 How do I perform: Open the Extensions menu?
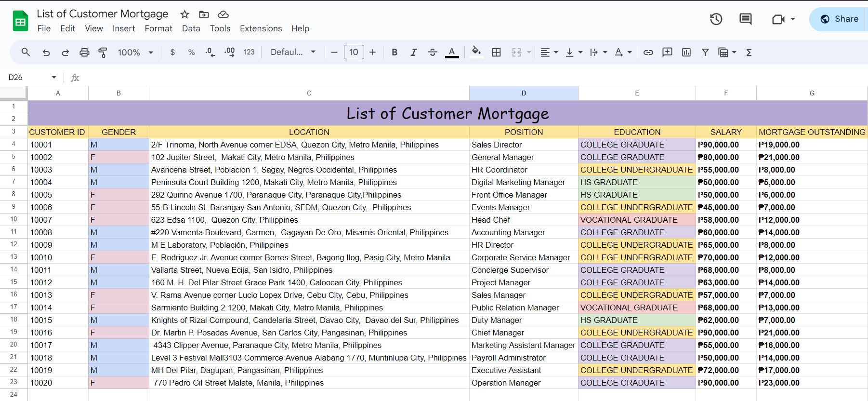pyautogui.click(x=261, y=28)
